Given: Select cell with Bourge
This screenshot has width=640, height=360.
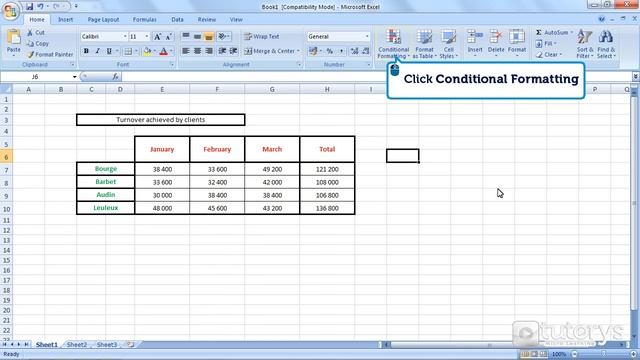Looking at the screenshot, I should [x=106, y=169].
